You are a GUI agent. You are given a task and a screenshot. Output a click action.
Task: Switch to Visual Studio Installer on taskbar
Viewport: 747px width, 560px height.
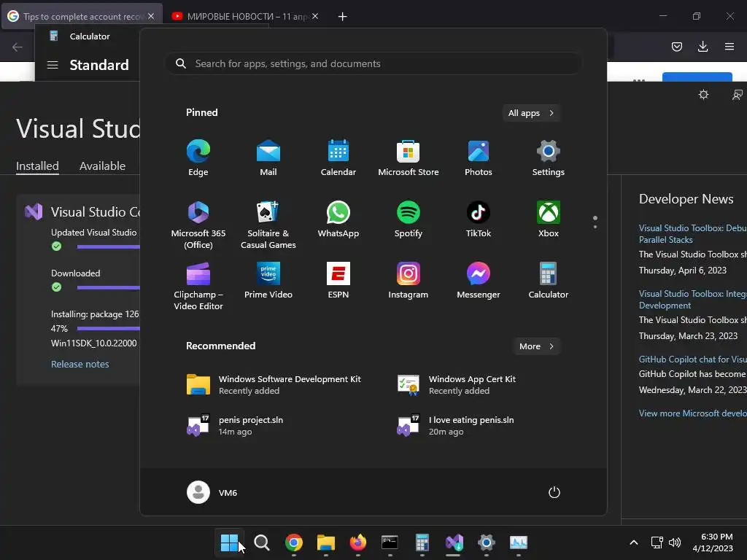click(x=454, y=542)
